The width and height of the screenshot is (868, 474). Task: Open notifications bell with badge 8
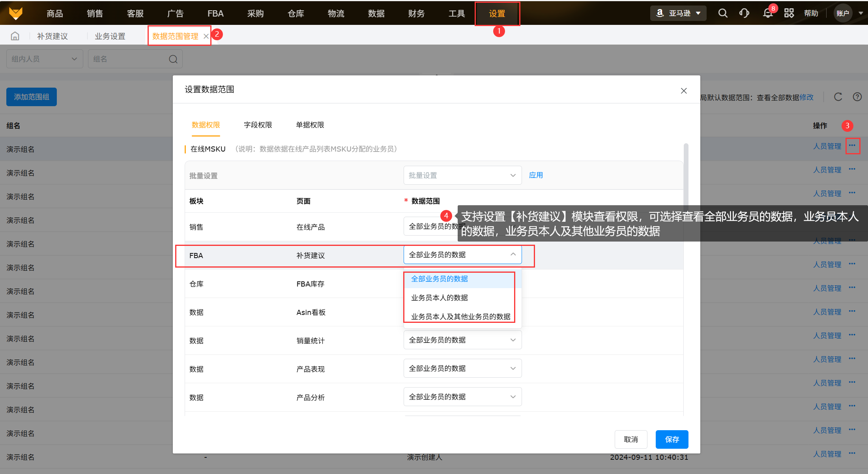click(767, 13)
